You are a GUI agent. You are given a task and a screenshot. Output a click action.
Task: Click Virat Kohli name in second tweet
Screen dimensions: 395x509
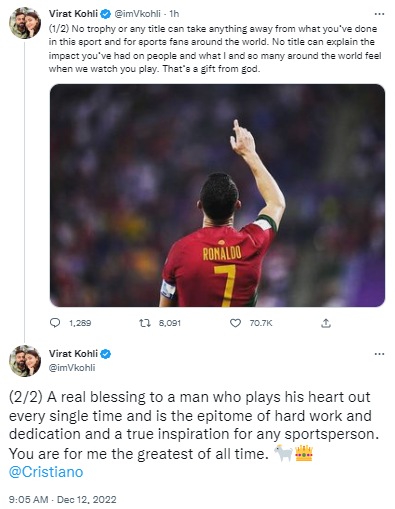(x=73, y=354)
